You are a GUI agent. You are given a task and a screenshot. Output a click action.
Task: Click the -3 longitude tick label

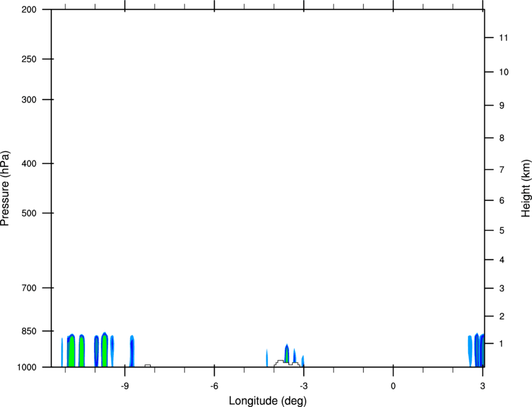(304, 386)
